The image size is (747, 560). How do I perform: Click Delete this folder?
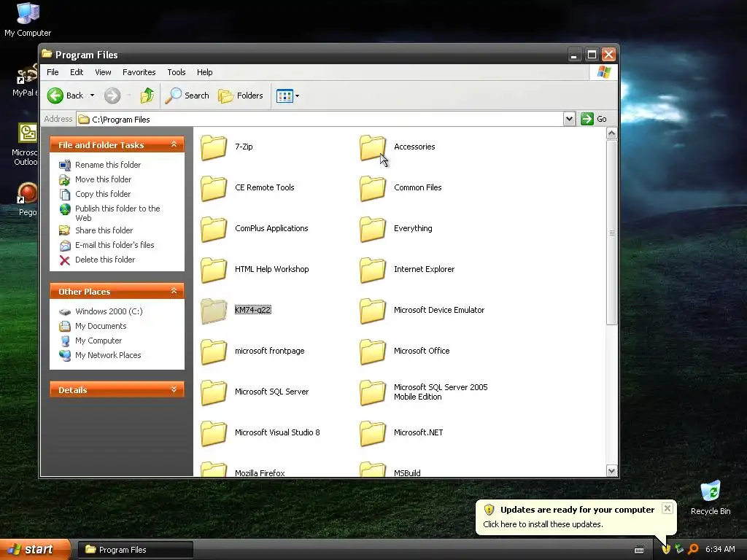(105, 260)
